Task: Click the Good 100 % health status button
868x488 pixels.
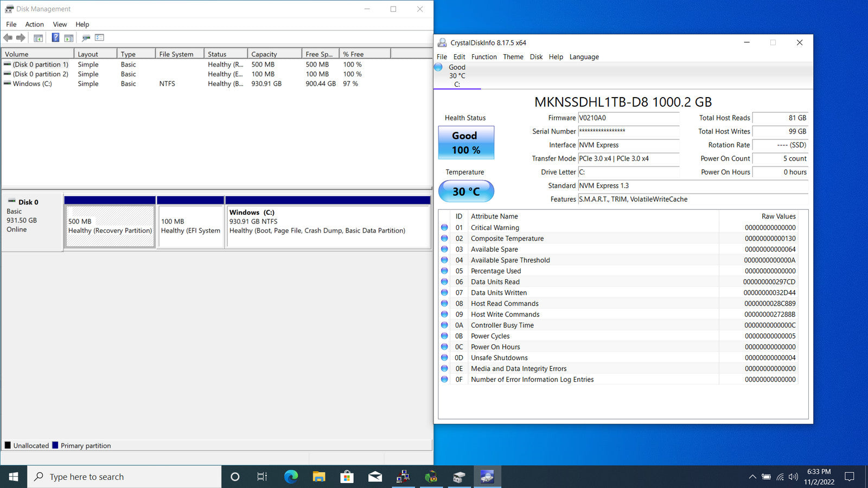Action: [466, 143]
